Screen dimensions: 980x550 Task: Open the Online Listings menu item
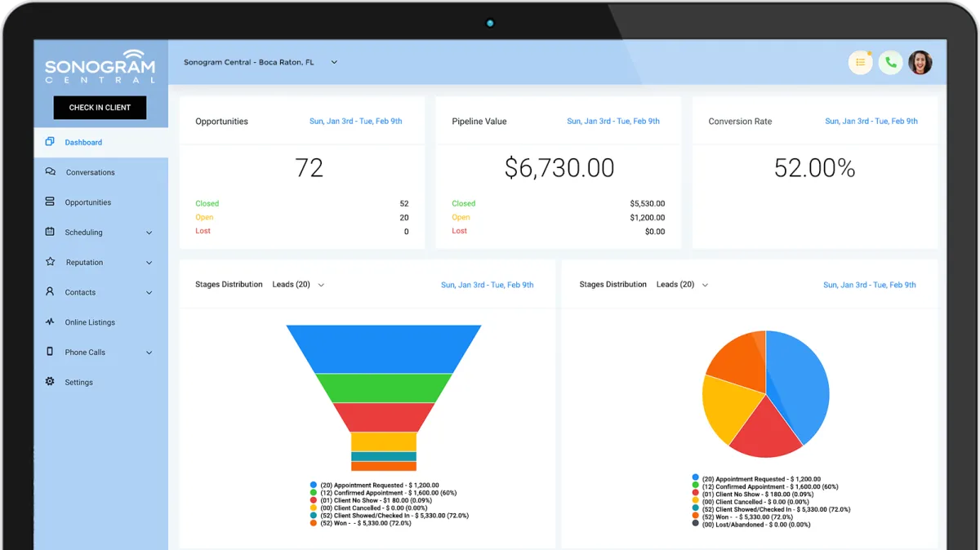pos(90,322)
